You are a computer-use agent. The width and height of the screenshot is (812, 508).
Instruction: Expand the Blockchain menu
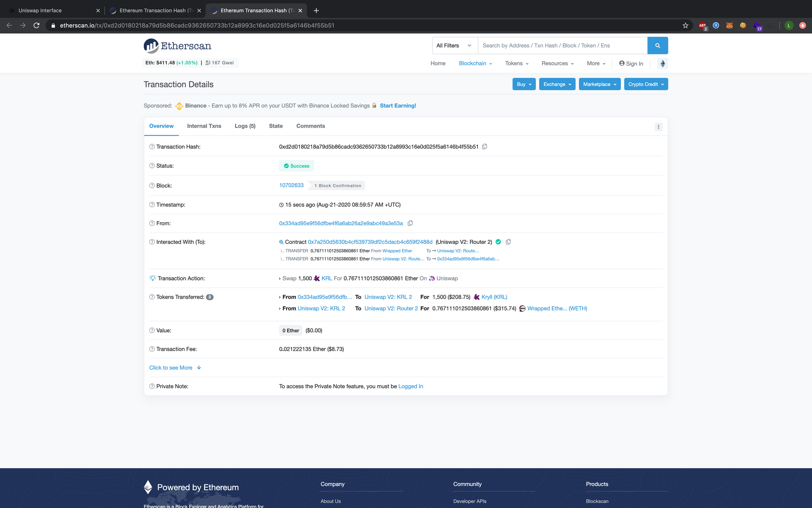(475, 63)
